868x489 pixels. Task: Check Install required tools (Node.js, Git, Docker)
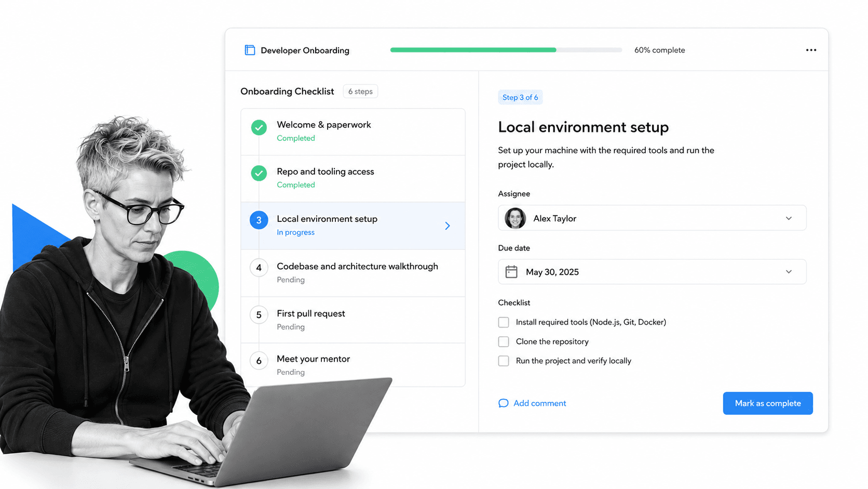504,322
